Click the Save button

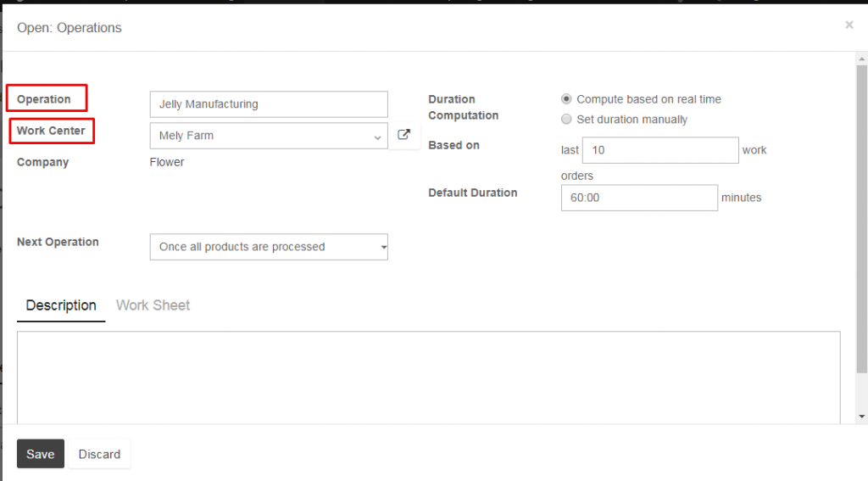(x=41, y=454)
